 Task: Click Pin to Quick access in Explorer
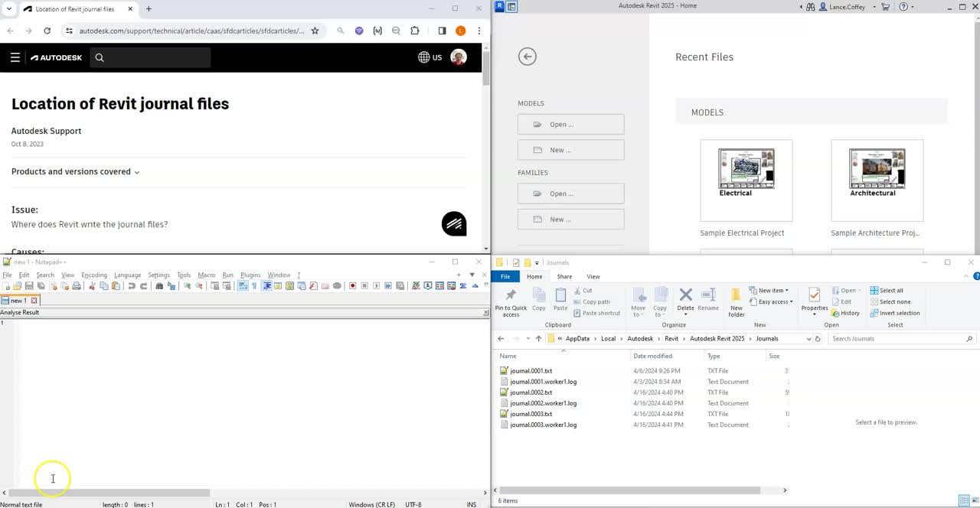[x=511, y=302]
